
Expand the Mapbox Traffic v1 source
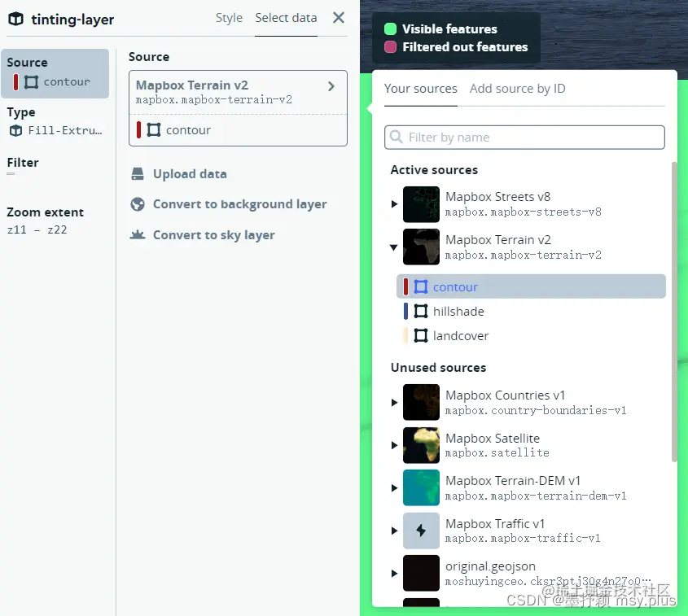(x=394, y=531)
